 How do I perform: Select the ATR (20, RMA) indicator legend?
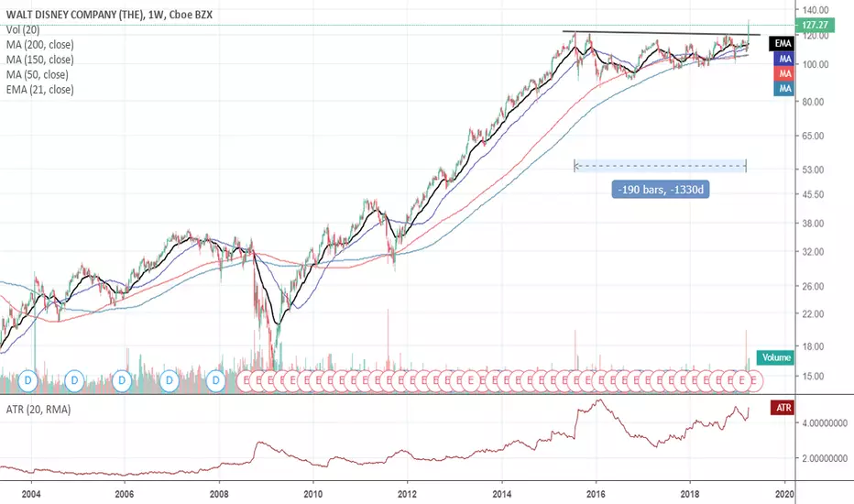click(38, 410)
